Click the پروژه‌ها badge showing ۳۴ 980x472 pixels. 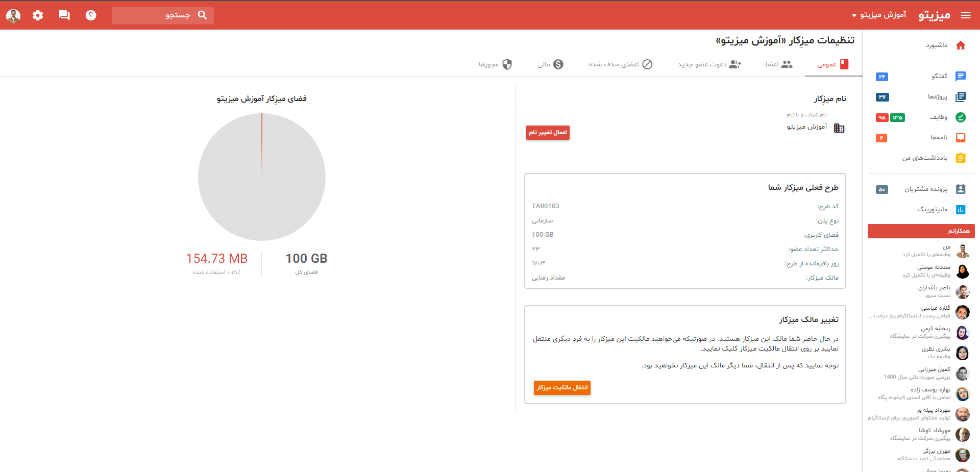883,97
